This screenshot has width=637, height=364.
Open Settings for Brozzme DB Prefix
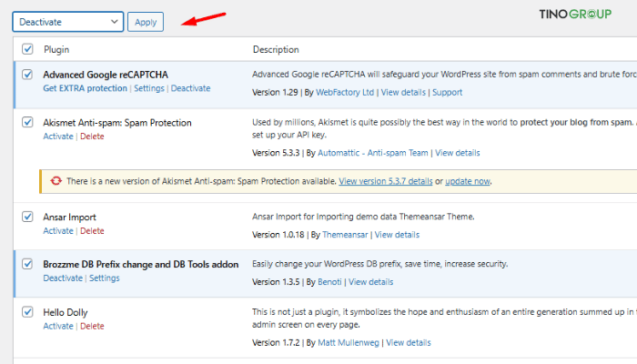[x=105, y=278]
